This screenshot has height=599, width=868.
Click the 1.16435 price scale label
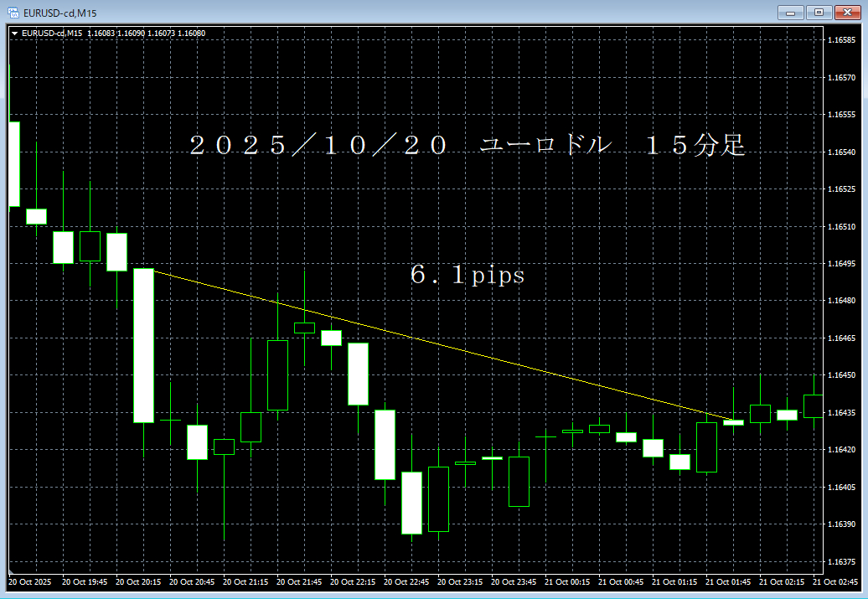[840, 413]
